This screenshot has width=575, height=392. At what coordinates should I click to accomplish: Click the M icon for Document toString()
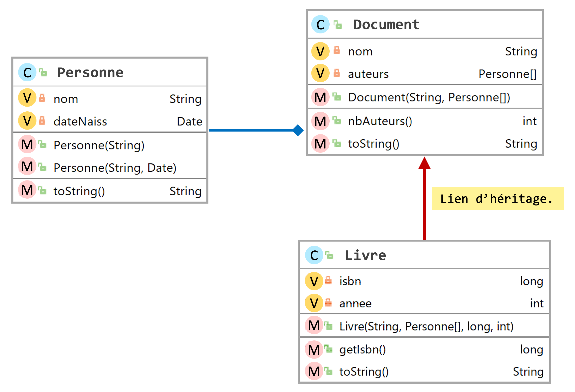(320, 143)
